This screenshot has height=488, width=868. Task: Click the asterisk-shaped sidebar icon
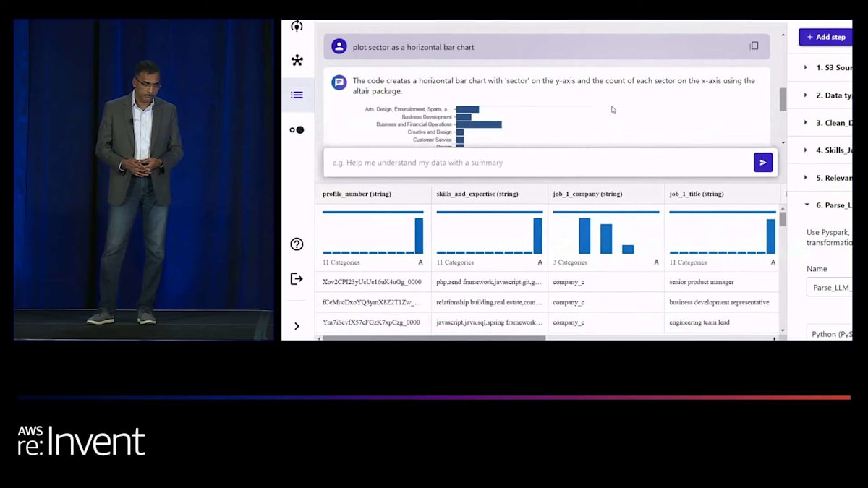coord(297,60)
